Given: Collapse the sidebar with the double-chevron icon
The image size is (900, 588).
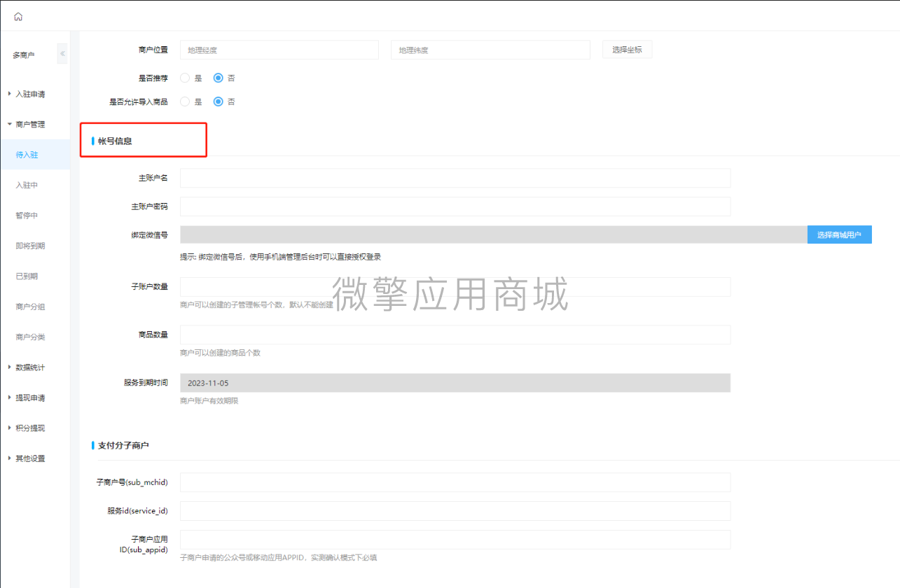Looking at the screenshot, I should point(62,54).
